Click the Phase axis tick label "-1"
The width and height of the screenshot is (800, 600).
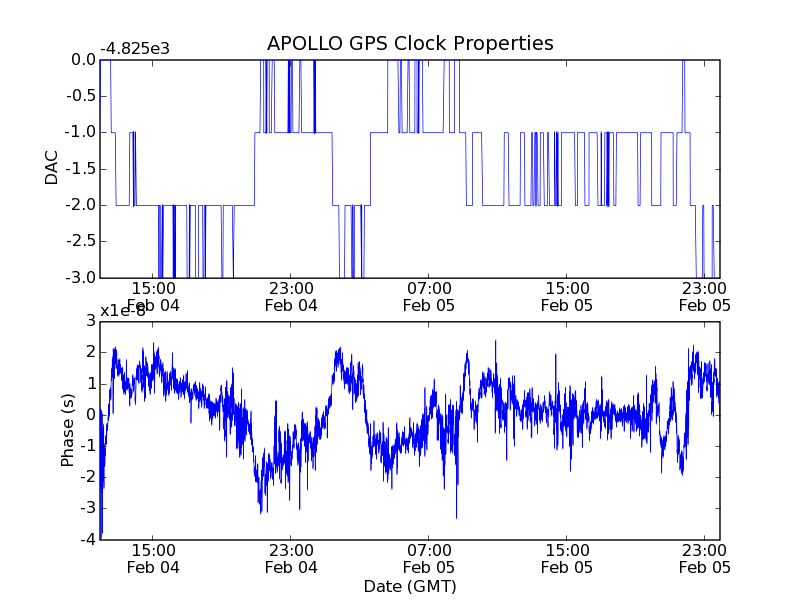click(88, 446)
